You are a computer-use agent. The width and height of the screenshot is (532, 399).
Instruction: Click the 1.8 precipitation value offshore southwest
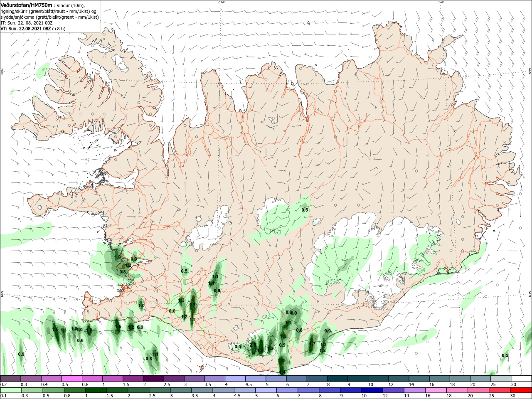pos(89,330)
